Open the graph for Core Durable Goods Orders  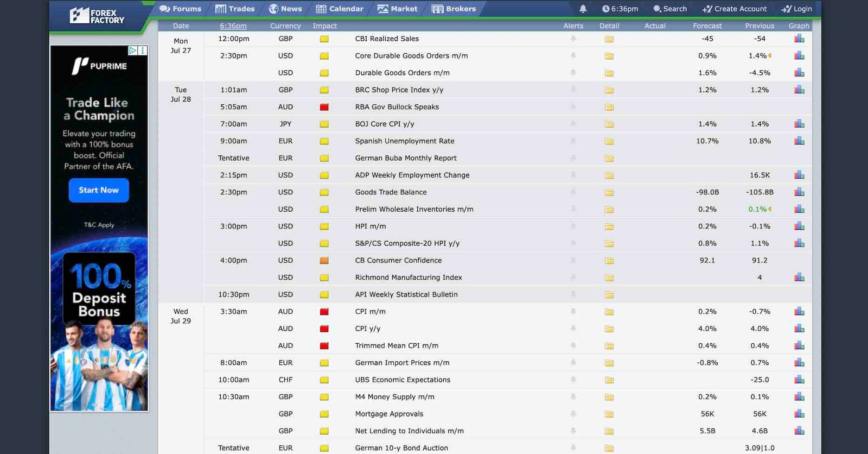click(x=799, y=55)
